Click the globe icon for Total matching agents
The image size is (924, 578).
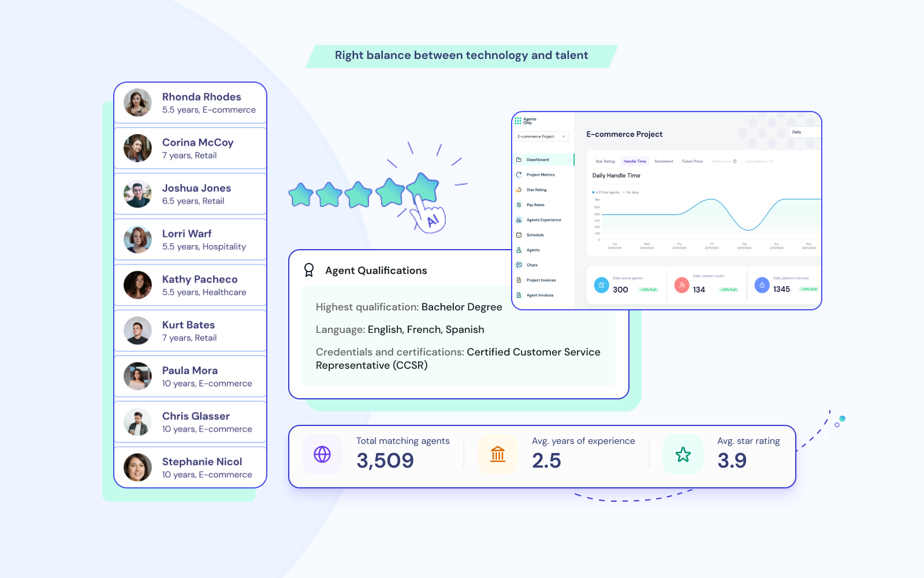pyautogui.click(x=322, y=454)
